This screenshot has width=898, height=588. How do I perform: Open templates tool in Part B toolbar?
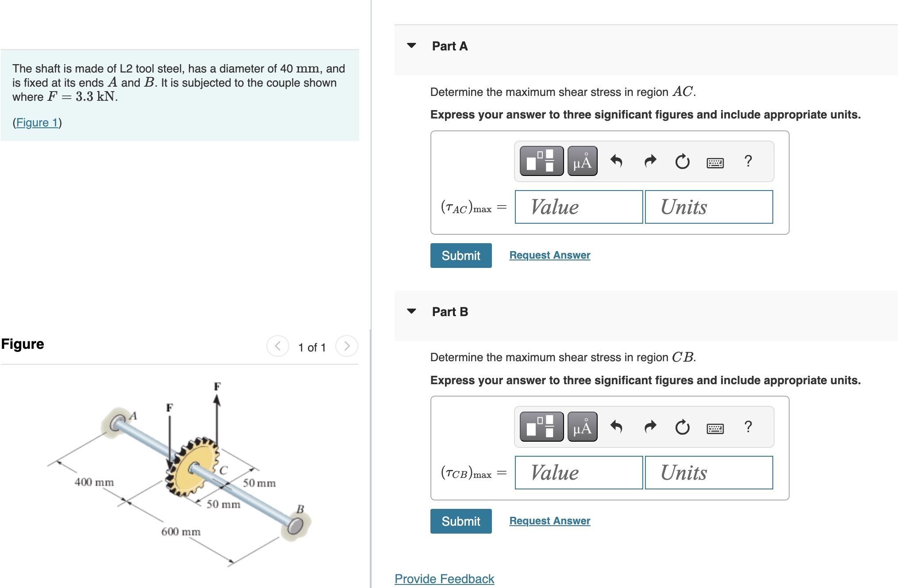coord(541,427)
